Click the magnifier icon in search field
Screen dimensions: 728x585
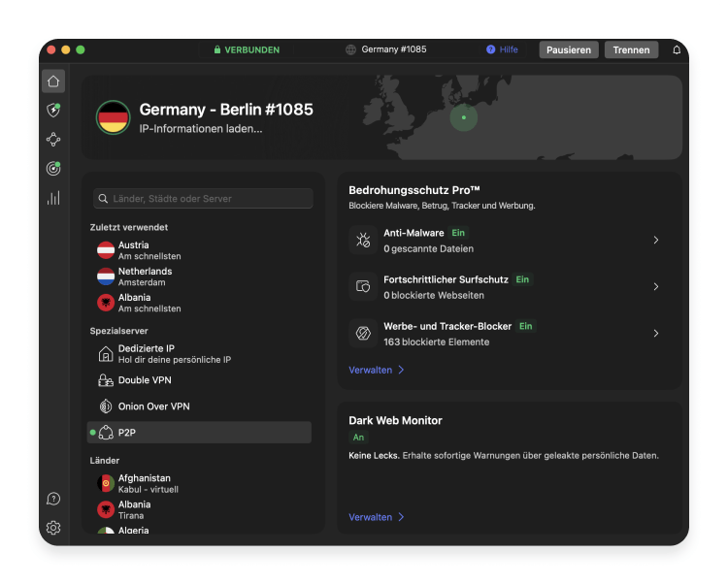coord(103,199)
